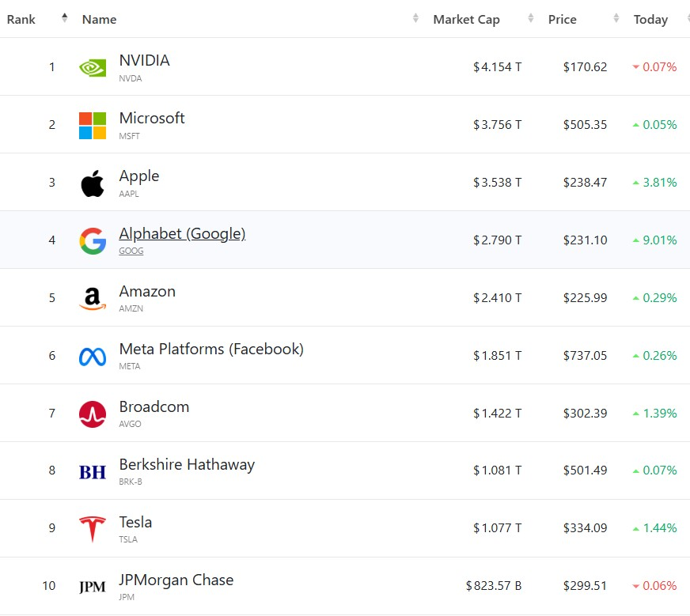The height and width of the screenshot is (616, 690).
Task: Click the $299.51 price for JPMorgan Chase
Action: 586,586
